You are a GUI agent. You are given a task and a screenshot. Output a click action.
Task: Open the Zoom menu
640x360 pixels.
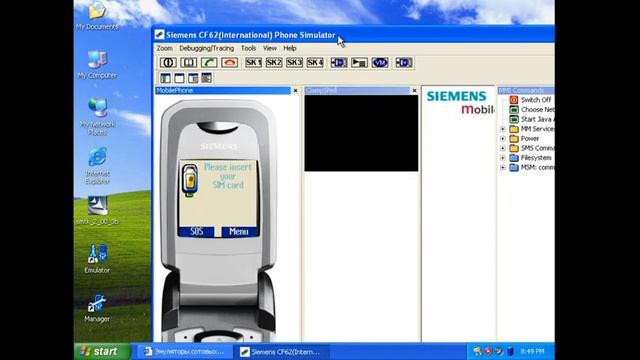click(x=164, y=48)
